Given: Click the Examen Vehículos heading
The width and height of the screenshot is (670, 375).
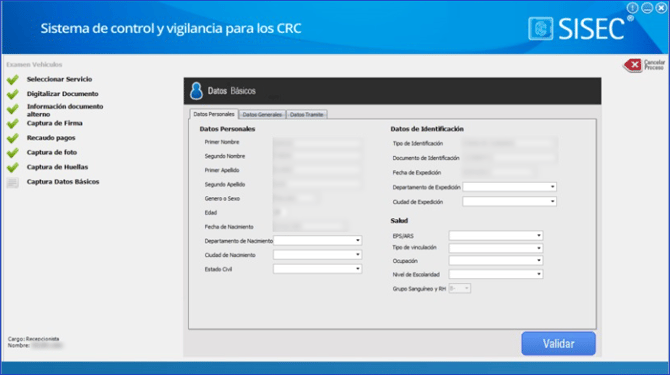Looking at the screenshot, I should pos(34,64).
